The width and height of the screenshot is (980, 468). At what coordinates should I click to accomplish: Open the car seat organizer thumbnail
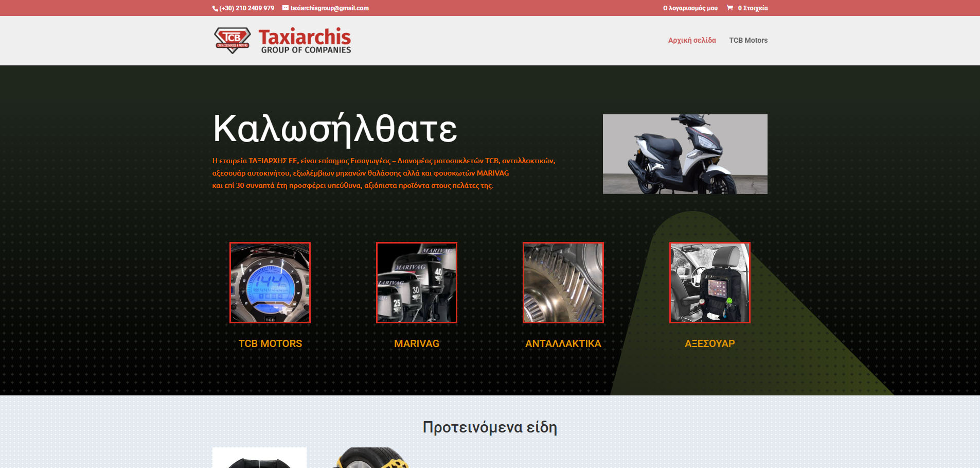pos(710,283)
